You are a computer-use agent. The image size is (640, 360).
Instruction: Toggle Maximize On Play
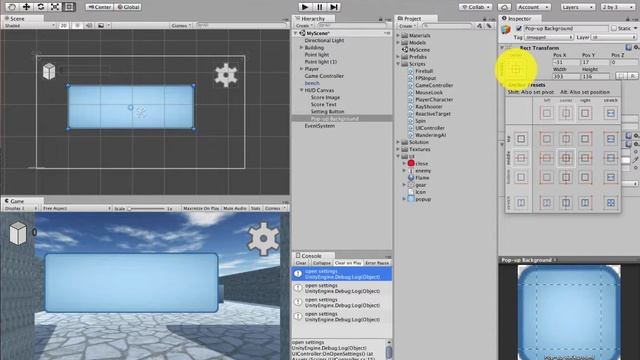click(201, 208)
